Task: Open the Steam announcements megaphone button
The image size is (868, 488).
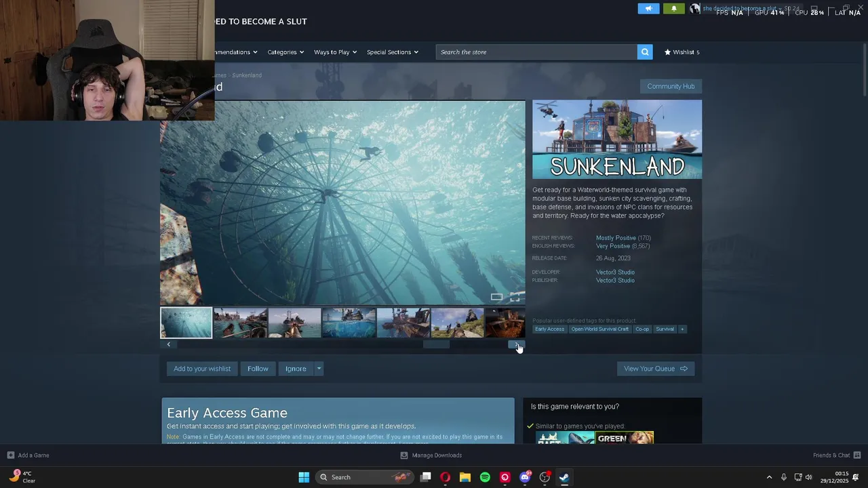Action: [x=648, y=9]
